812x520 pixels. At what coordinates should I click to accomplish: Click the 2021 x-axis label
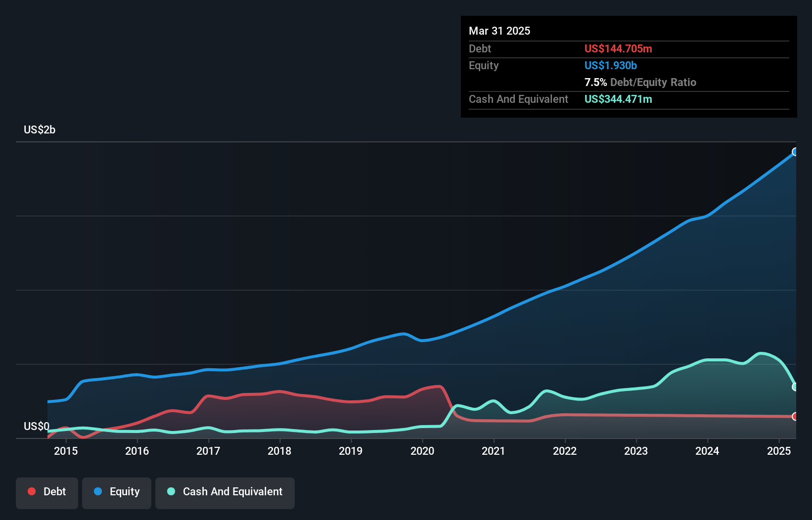click(x=494, y=451)
